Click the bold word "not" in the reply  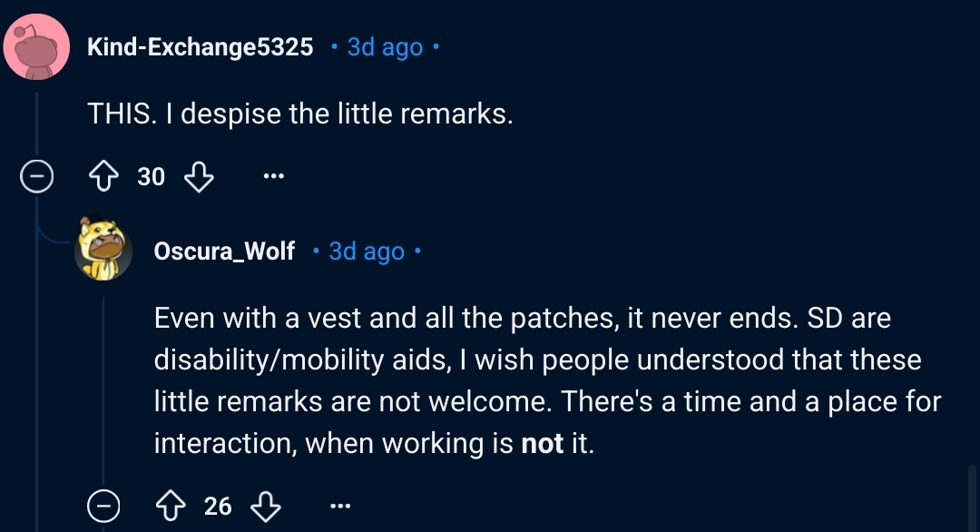pyautogui.click(x=543, y=443)
